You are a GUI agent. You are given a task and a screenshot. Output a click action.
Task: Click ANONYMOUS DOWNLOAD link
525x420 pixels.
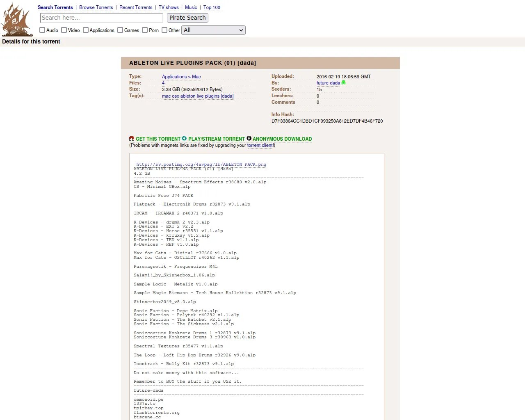pyautogui.click(x=282, y=139)
